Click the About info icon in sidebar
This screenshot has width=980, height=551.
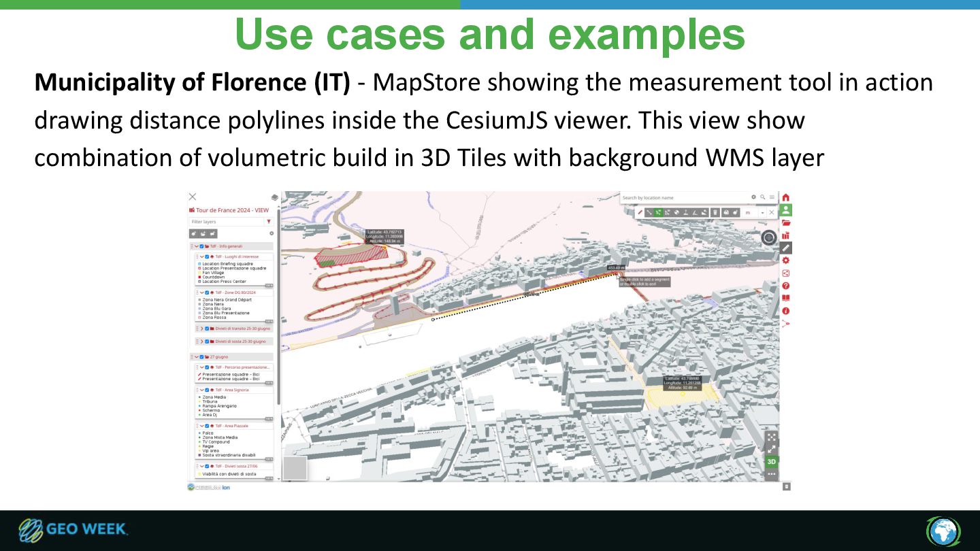(x=785, y=311)
